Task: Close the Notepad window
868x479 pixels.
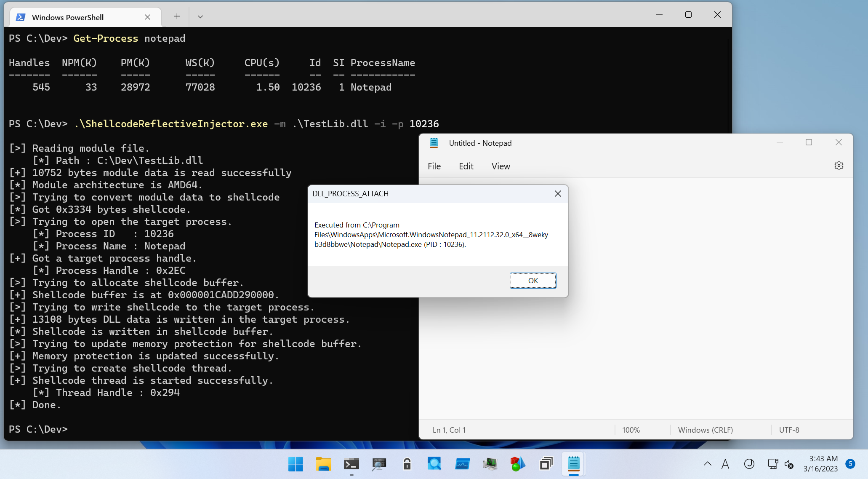Action: 839,142
